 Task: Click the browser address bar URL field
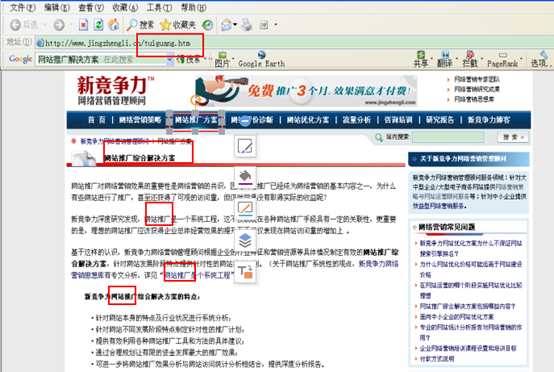click(293, 43)
